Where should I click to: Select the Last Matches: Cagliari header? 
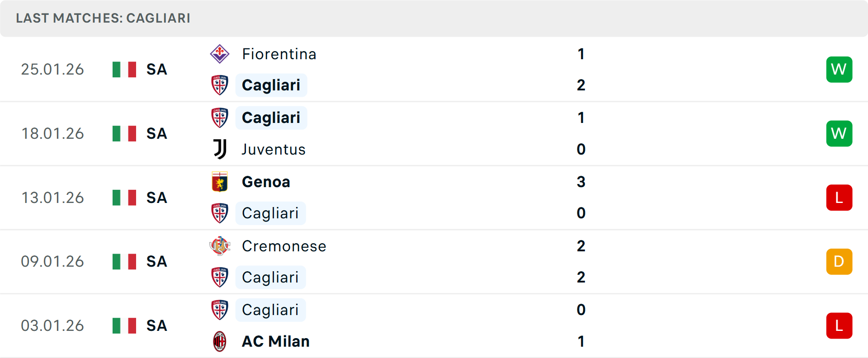pos(103,18)
